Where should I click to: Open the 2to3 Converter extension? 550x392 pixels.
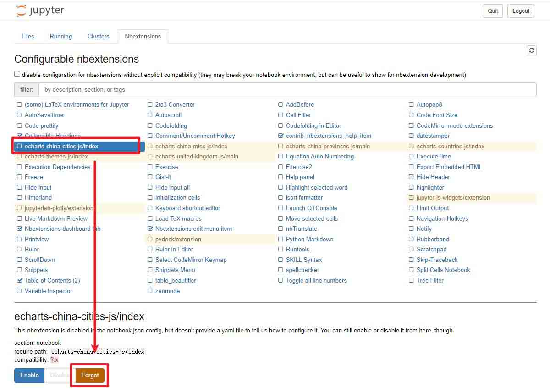coord(175,105)
